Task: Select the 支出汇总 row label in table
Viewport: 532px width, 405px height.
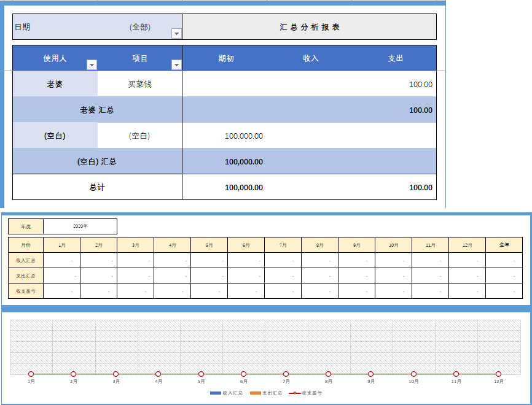Action: (x=26, y=276)
